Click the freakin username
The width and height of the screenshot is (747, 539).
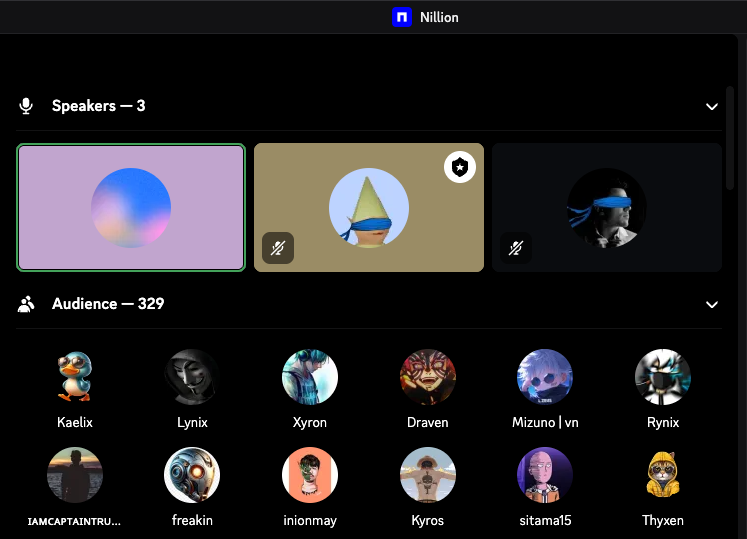pos(192,520)
